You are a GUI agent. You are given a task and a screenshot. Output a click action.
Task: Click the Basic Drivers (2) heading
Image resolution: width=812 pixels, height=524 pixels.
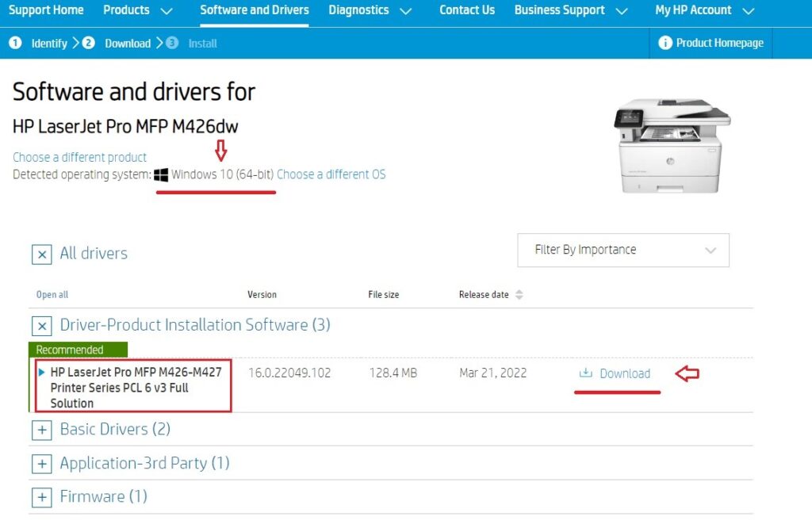(x=116, y=429)
